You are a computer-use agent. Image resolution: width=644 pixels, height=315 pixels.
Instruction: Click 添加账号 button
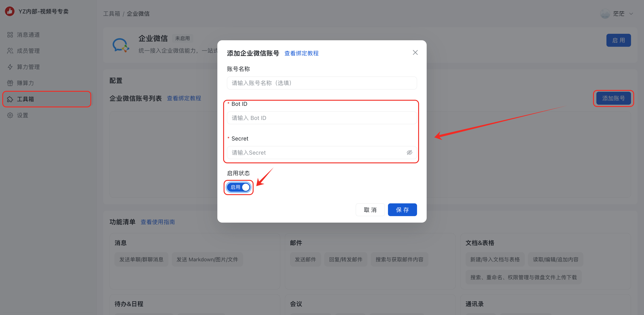point(614,98)
